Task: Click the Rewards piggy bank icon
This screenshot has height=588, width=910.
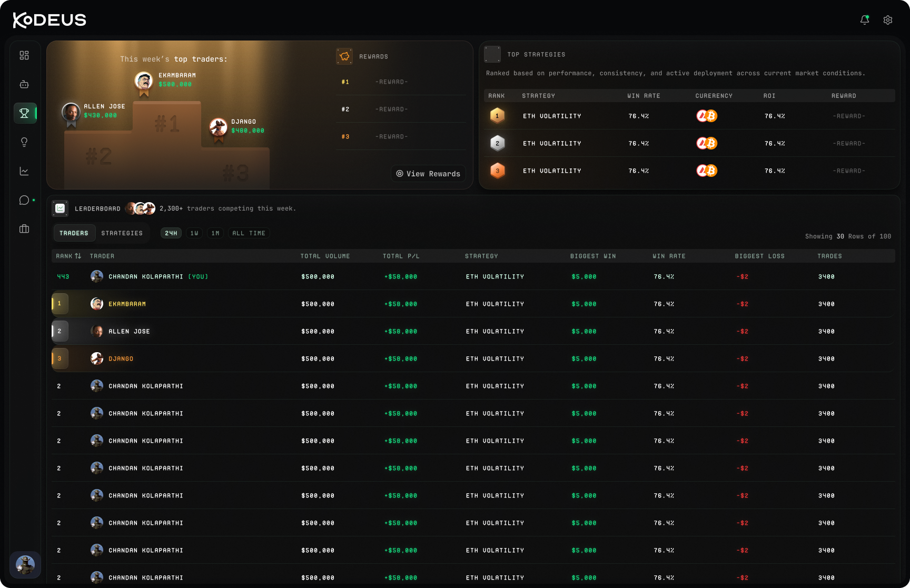Action: [x=344, y=56]
